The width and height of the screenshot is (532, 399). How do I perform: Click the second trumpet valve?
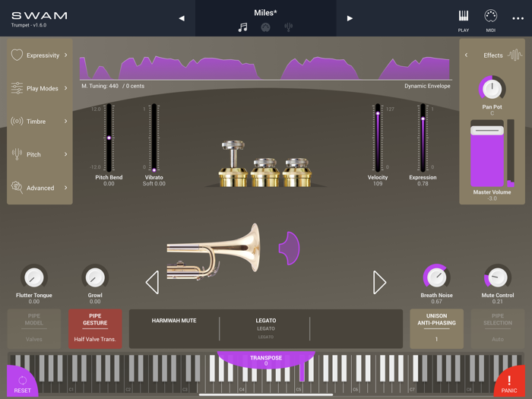(265, 172)
